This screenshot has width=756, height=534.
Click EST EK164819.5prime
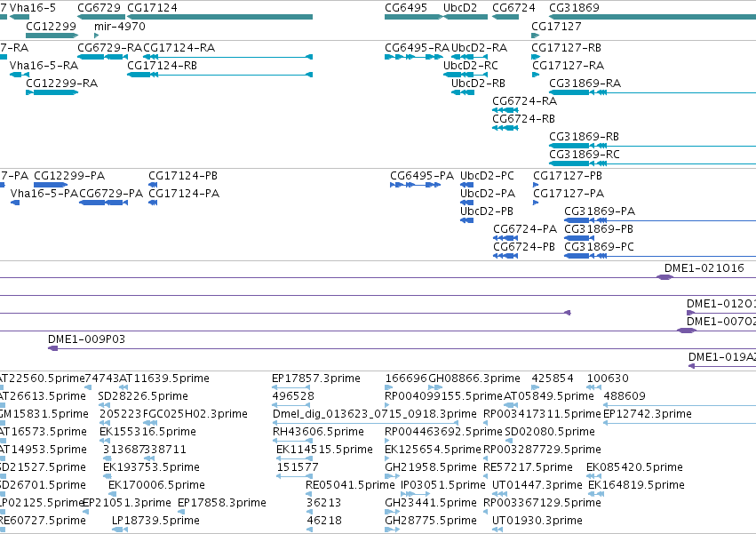(636, 485)
